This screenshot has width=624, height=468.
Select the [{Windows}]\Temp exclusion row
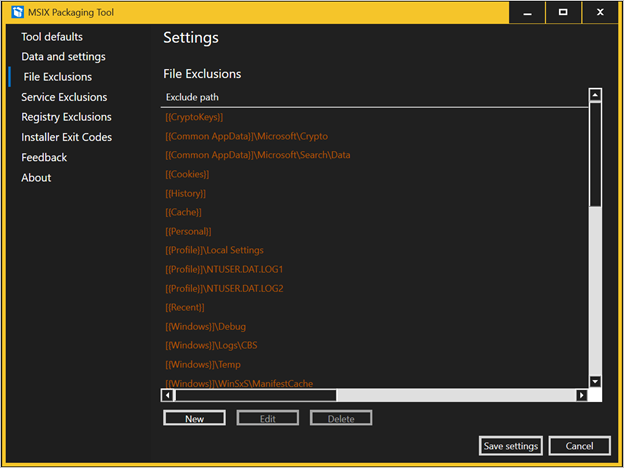tap(374, 365)
